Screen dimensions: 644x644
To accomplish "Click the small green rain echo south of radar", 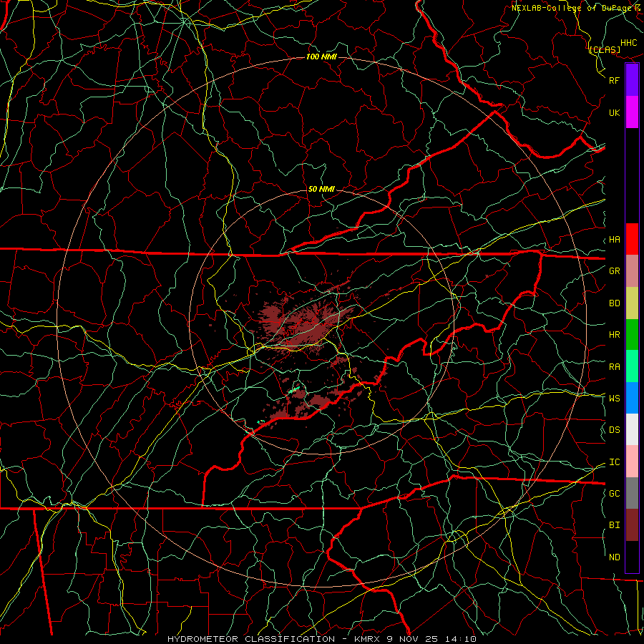I will pyautogui.click(x=293, y=390).
